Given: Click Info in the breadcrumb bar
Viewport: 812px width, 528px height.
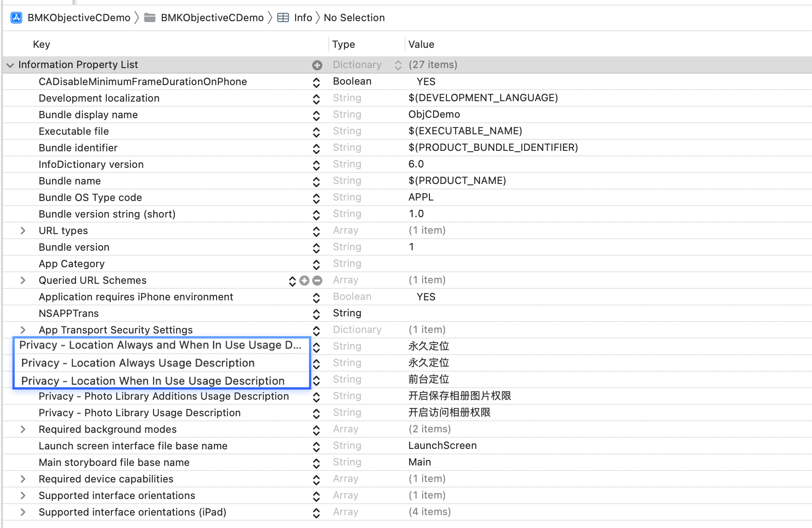Looking at the screenshot, I should [303, 17].
